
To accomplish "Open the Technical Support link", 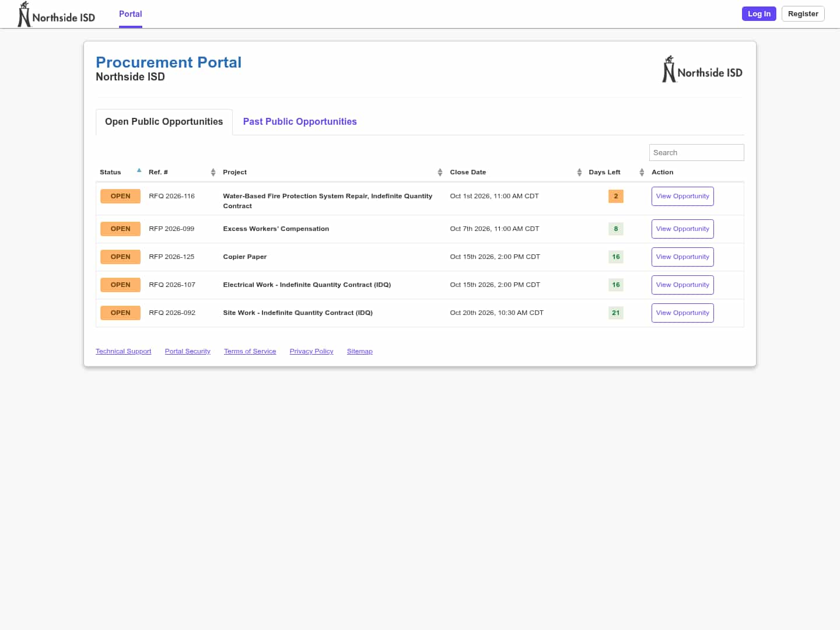I will [123, 351].
